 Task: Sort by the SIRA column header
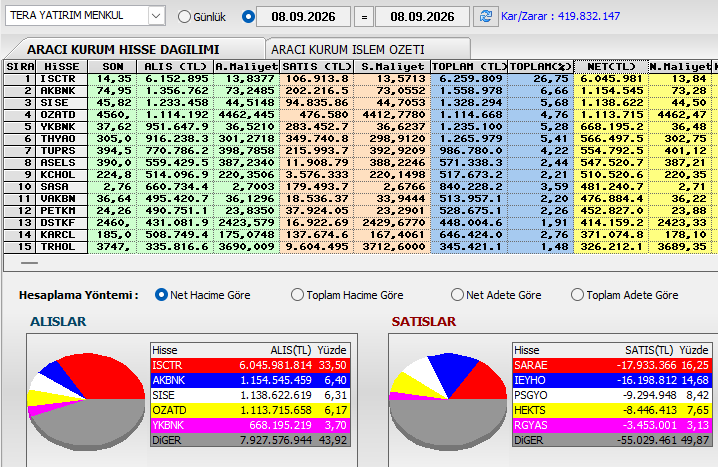point(20,67)
